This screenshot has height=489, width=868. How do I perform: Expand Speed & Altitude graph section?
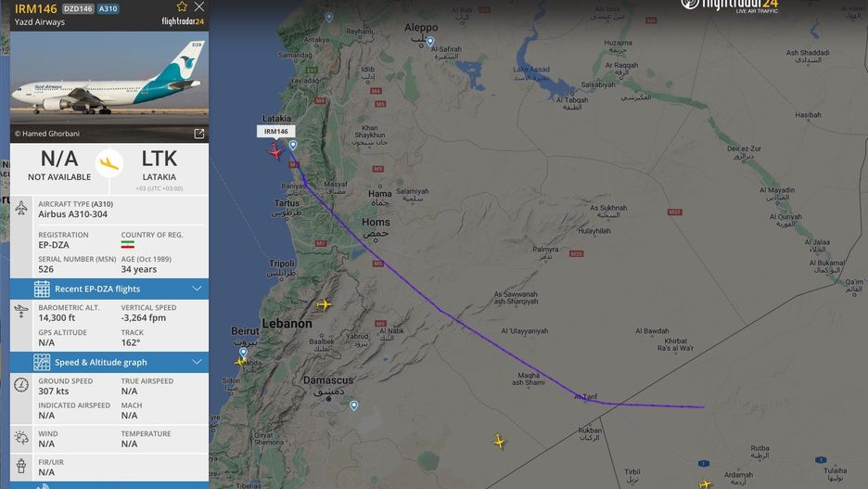(109, 362)
